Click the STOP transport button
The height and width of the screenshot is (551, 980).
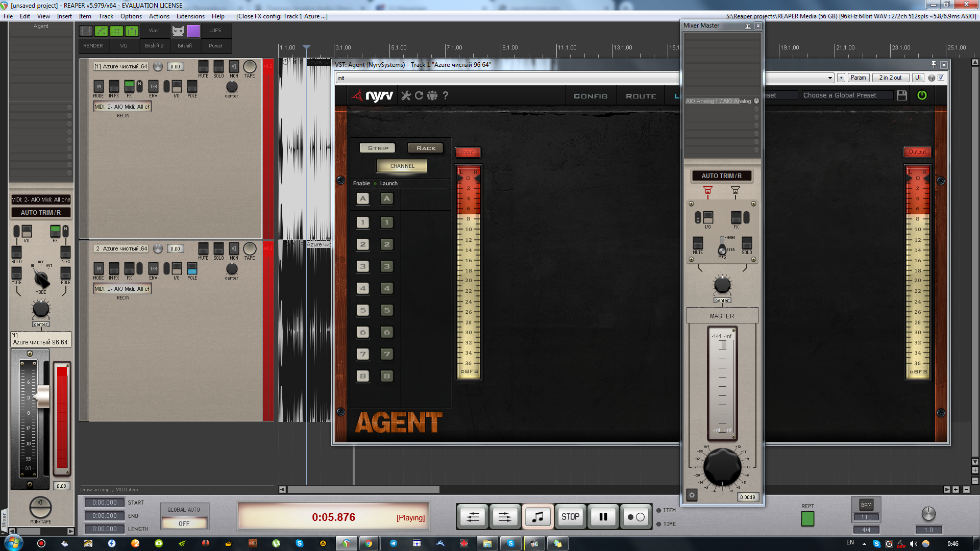pos(571,517)
